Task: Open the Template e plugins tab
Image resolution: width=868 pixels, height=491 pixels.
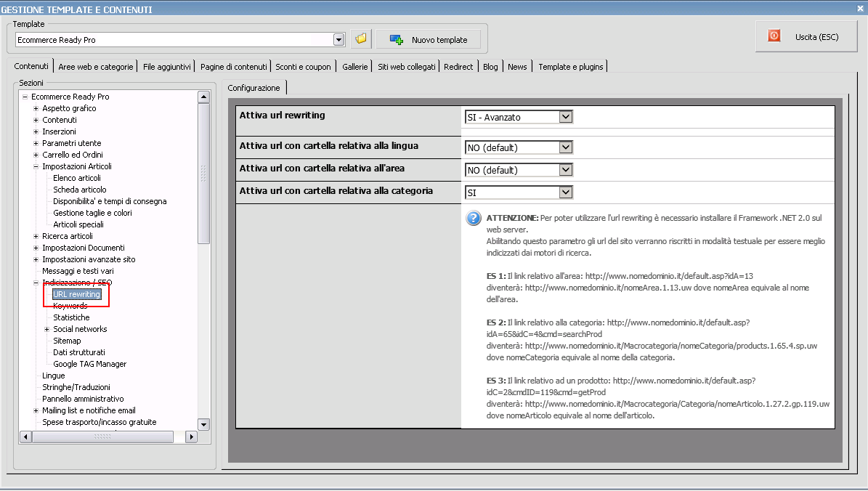Action: point(570,67)
